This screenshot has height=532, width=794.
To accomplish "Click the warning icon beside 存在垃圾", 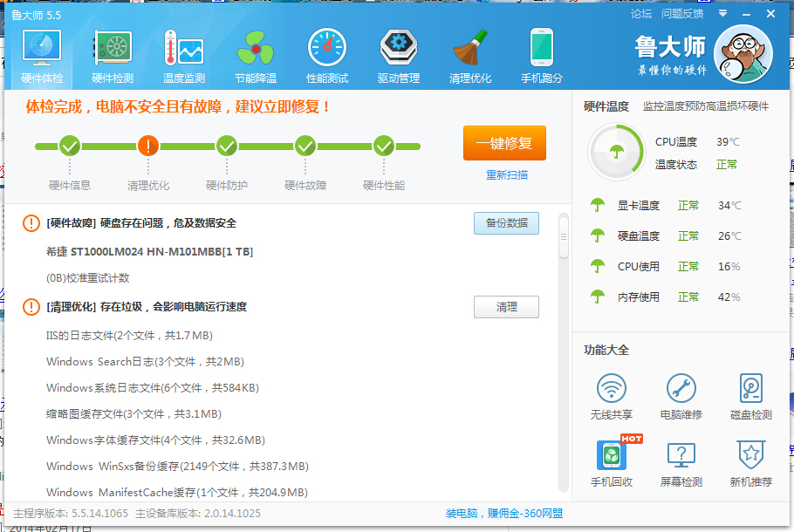I will coord(31,307).
